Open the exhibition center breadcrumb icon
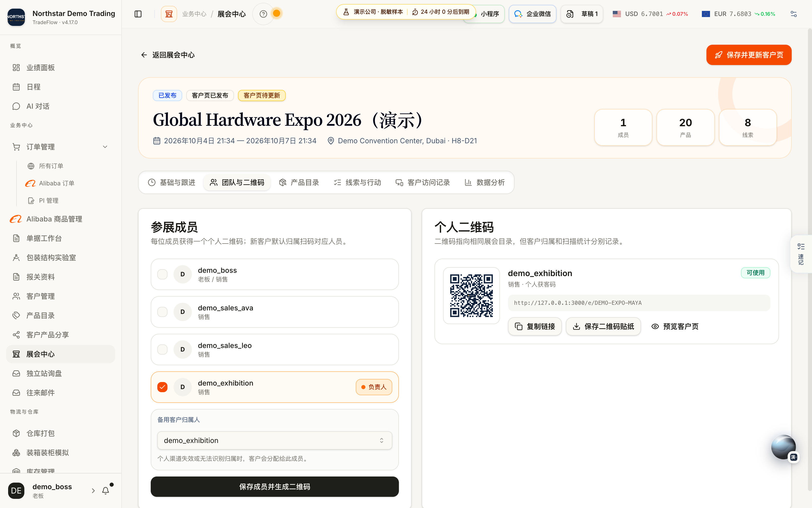 pyautogui.click(x=169, y=14)
